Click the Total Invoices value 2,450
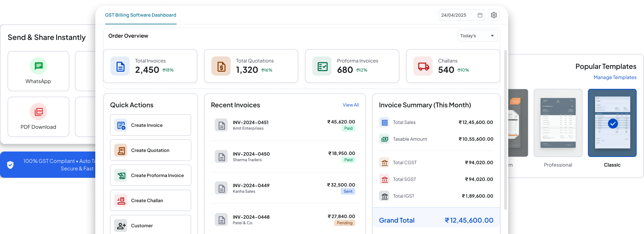This screenshot has width=644, height=234. pos(147,70)
